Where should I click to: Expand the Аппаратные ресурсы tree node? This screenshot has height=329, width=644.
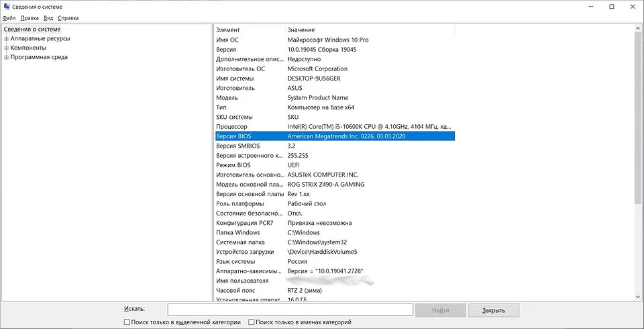pos(6,39)
